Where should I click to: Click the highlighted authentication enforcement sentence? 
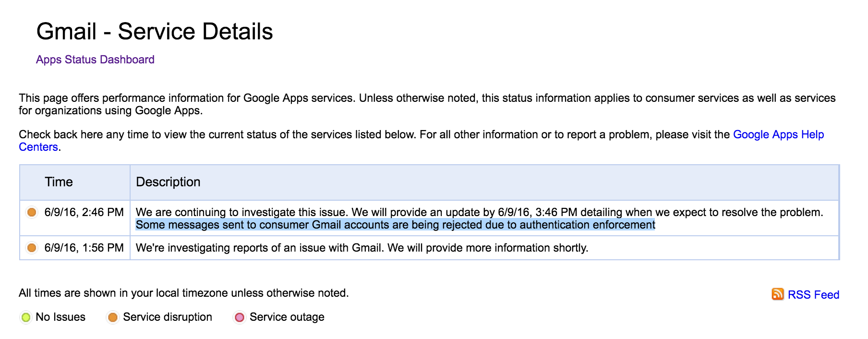pyautogui.click(x=395, y=225)
